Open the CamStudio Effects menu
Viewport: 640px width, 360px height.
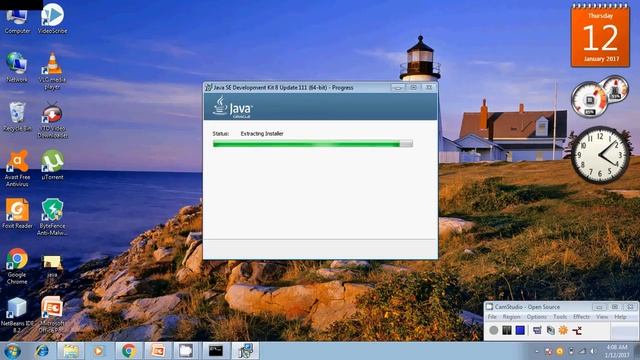point(581,317)
